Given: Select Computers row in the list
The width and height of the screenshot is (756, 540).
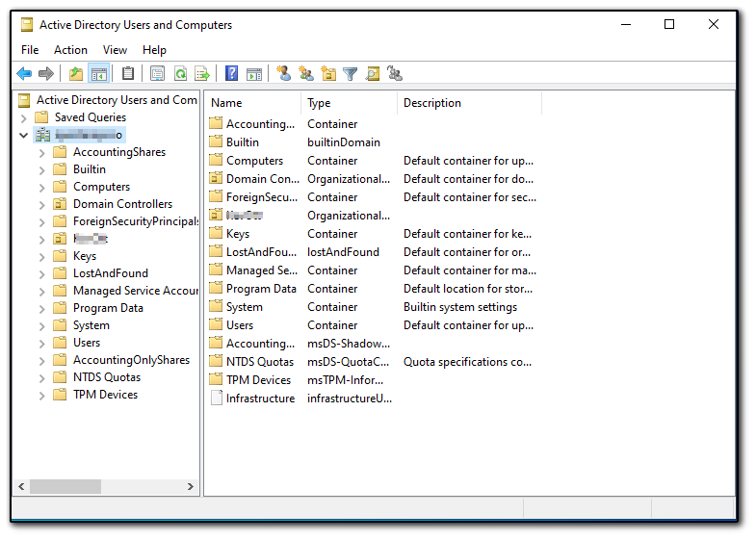Looking at the screenshot, I should point(373,161).
